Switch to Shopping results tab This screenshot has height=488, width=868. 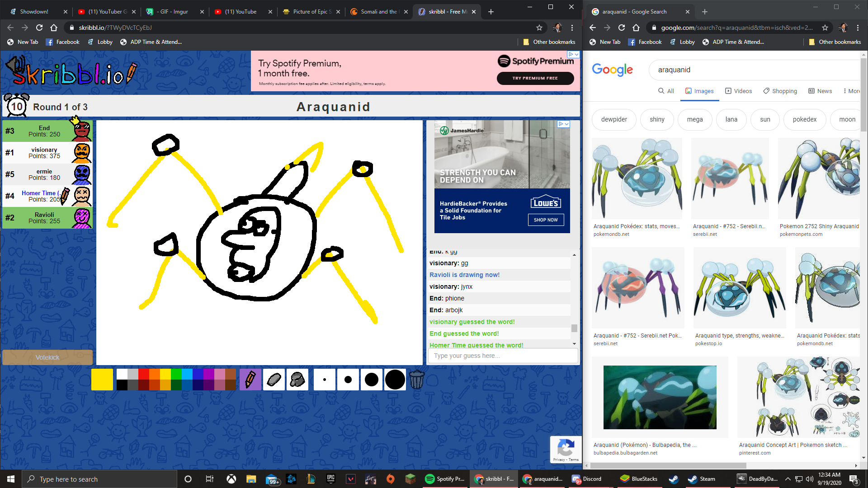(x=780, y=91)
